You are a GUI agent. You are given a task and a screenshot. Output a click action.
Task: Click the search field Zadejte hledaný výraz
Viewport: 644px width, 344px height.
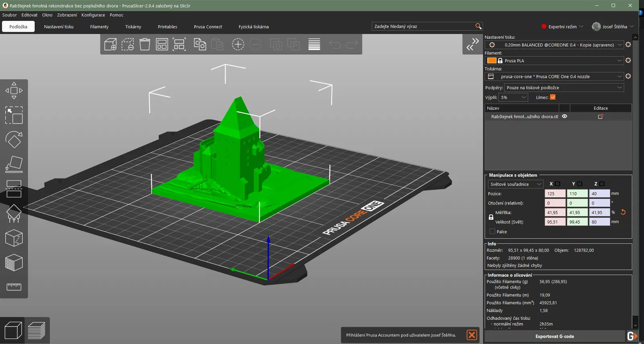423,27
